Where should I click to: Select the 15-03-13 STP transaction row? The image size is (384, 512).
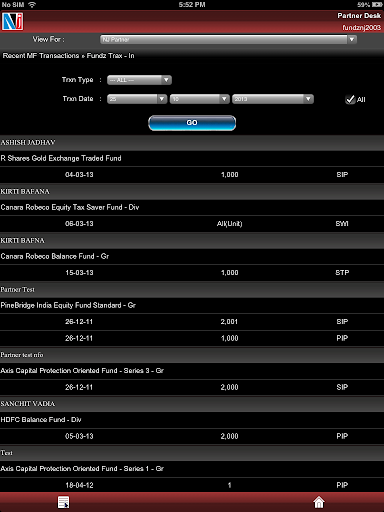[x=192, y=273]
